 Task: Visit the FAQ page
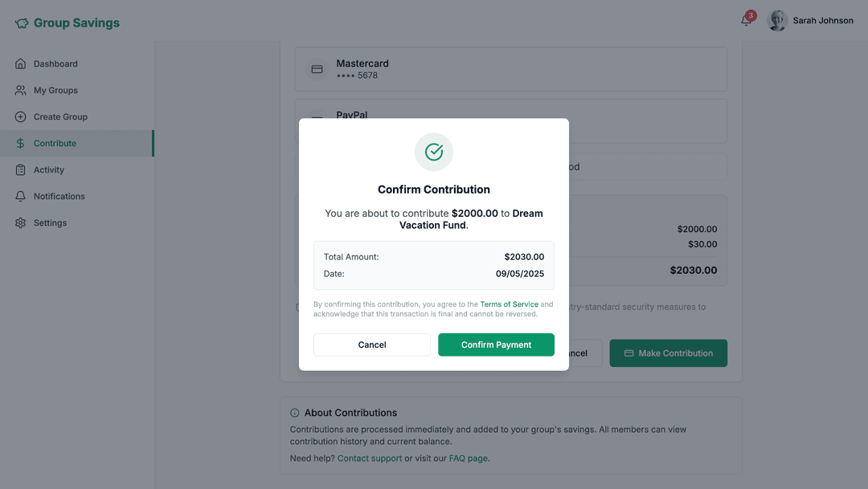click(466, 458)
